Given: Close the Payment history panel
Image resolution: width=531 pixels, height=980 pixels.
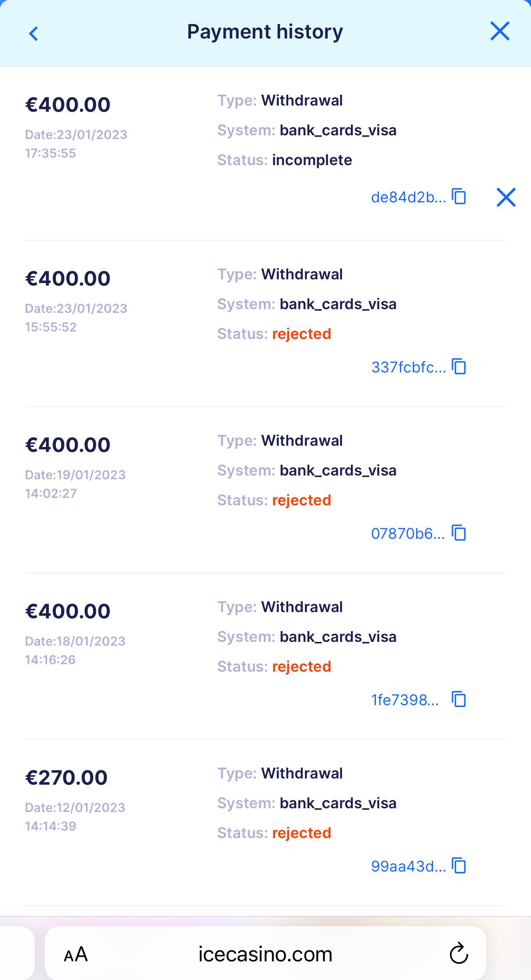Looking at the screenshot, I should [x=500, y=31].
